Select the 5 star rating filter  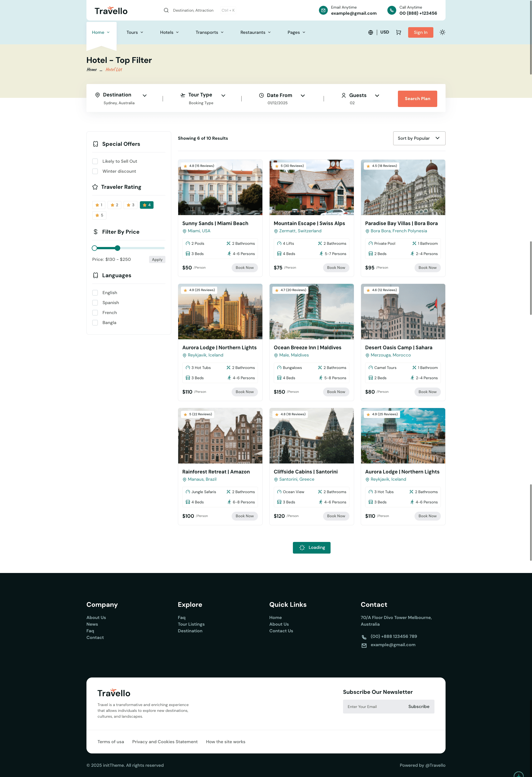[x=99, y=215]
